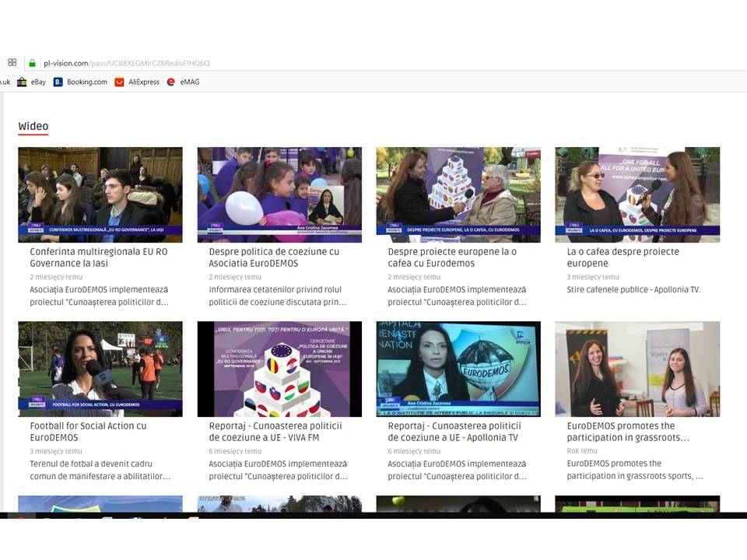Play the Conferinta multiregionala EU RO Governance thumbnail

pos(100,194)
